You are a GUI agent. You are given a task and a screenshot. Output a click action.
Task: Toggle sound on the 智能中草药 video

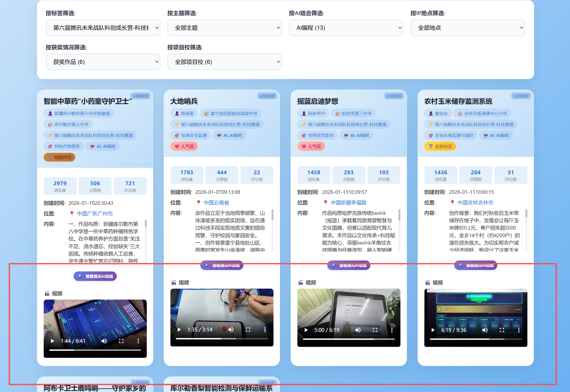click(104, 341)
